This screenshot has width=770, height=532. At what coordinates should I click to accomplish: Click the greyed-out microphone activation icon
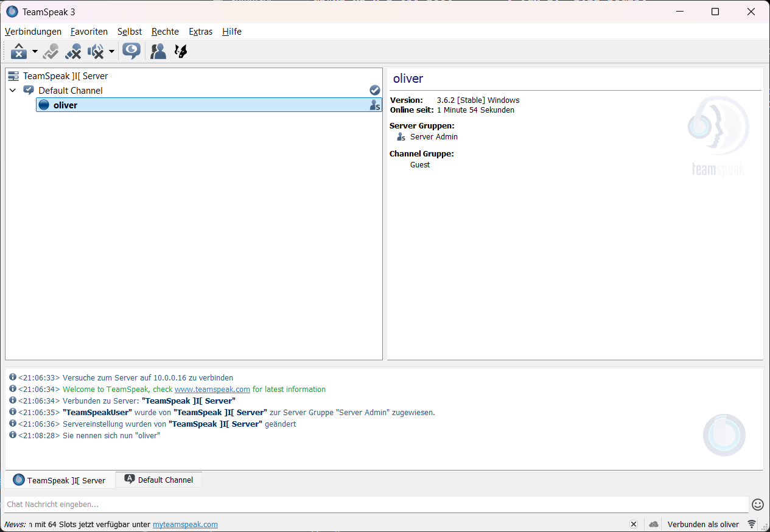[51, 52]
